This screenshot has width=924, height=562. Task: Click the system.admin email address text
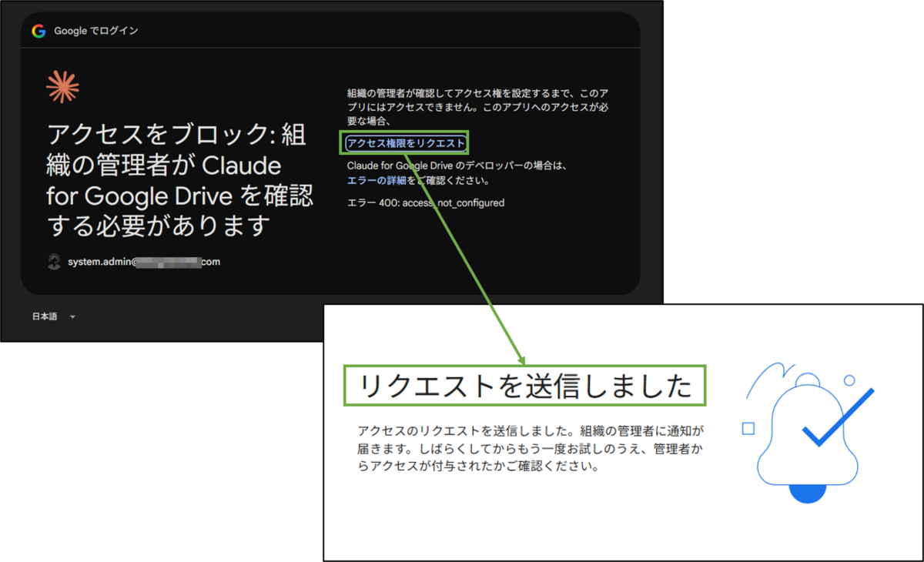pos(144,262)
